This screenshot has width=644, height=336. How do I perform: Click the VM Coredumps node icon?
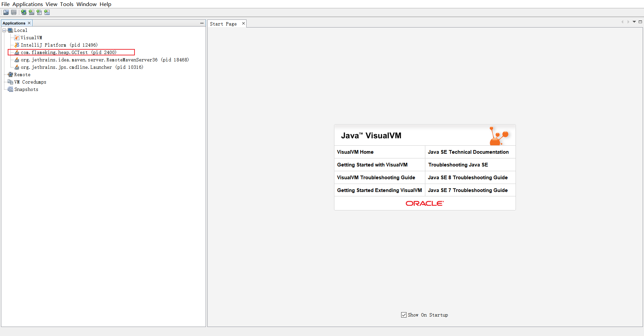point(10,82)
